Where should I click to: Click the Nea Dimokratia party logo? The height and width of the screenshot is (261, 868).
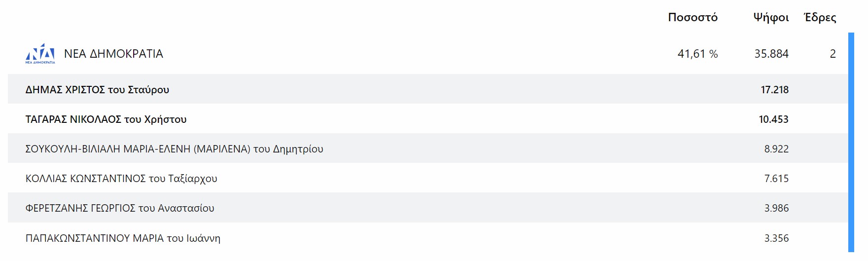[40, 53]
